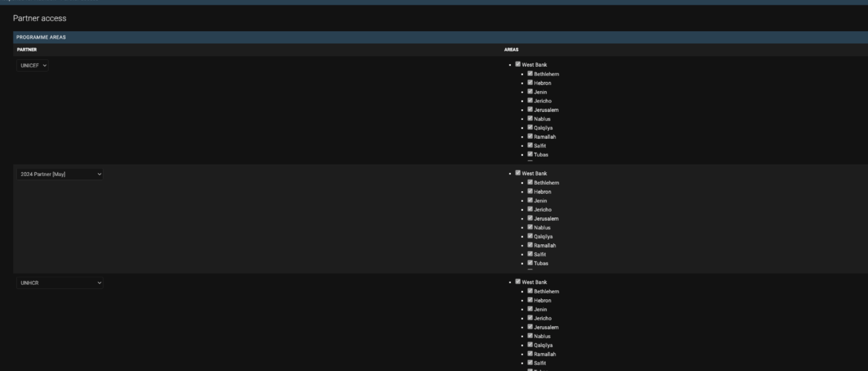Screen dimensions: 868x371
Task: Uncheck Qalqilya for 2024 Partner [May]
Action: tap(530, 236)
